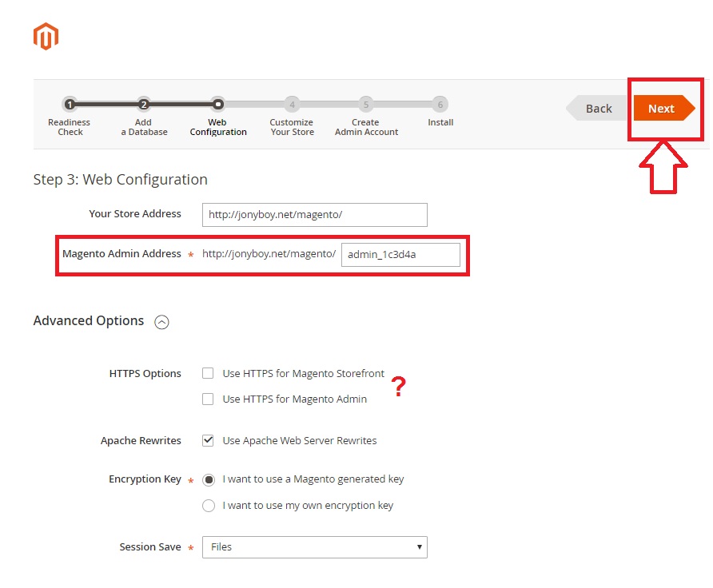Click the Create Admin Account step label
Viewport: 713px width, 588px height.
(367, 127)
